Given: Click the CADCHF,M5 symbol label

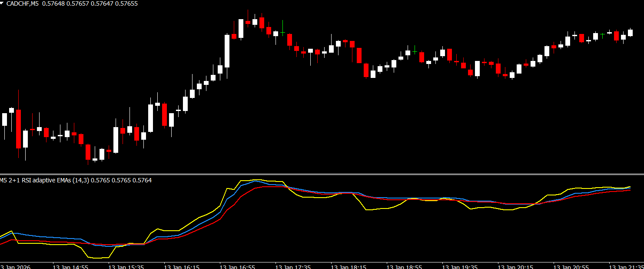Looking at the screenshot, I should coord(21,3).
